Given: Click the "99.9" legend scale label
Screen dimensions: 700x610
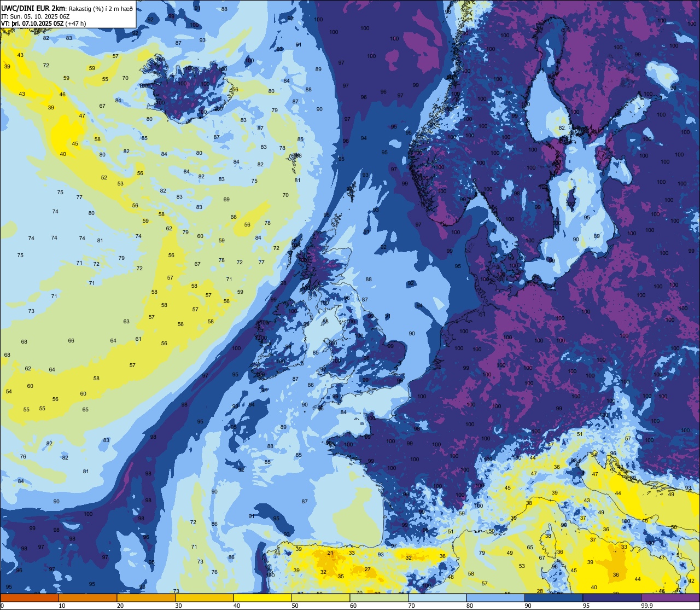Looking at the screenshot, I should pos(647,606).
